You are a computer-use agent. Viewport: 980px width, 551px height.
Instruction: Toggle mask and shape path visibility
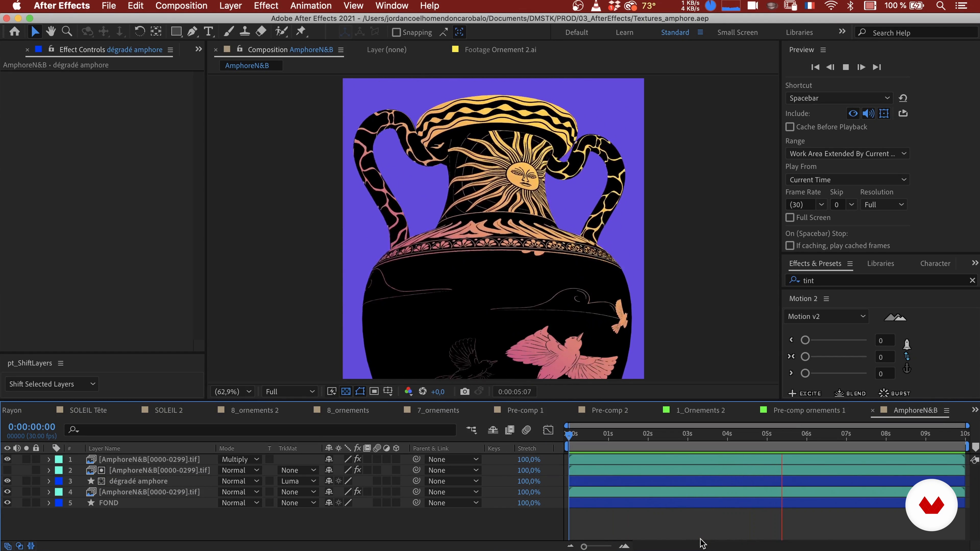360,392
